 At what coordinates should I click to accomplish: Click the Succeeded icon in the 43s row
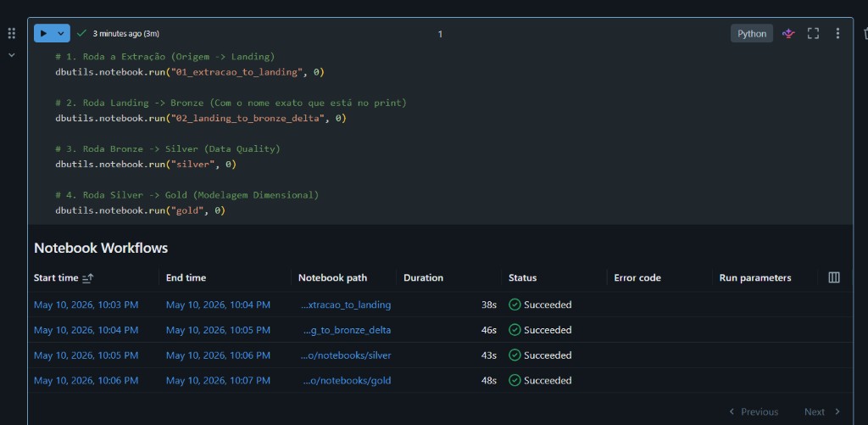[515, 355]
